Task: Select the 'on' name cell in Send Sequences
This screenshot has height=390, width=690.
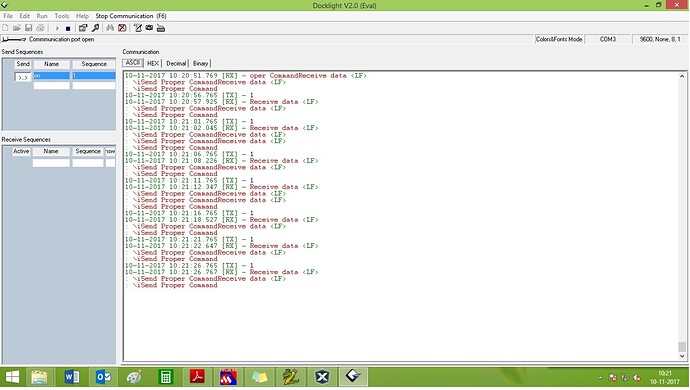Action: [x=51, y=76]
